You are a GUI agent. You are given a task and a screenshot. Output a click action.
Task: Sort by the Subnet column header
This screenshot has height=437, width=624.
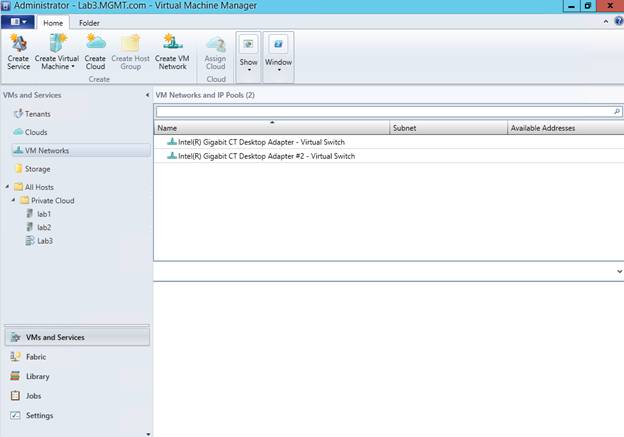coord(448,128)
